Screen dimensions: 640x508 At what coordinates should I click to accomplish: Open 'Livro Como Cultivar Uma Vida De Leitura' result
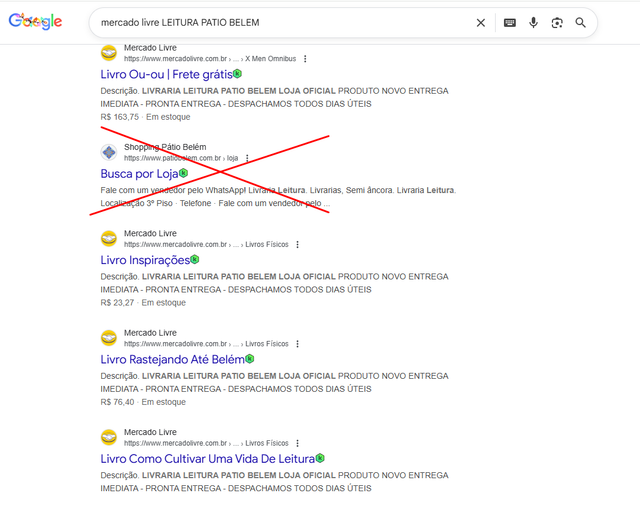click(208, 459)
